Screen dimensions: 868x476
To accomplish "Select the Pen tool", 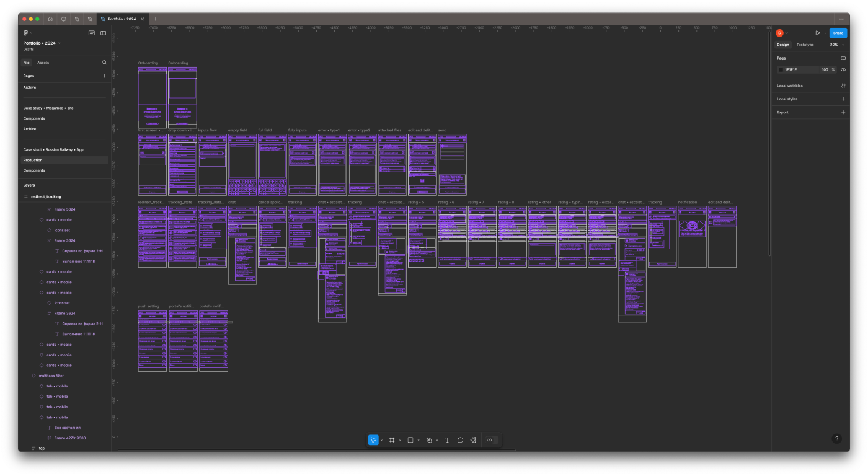I will tap(429, 440).
